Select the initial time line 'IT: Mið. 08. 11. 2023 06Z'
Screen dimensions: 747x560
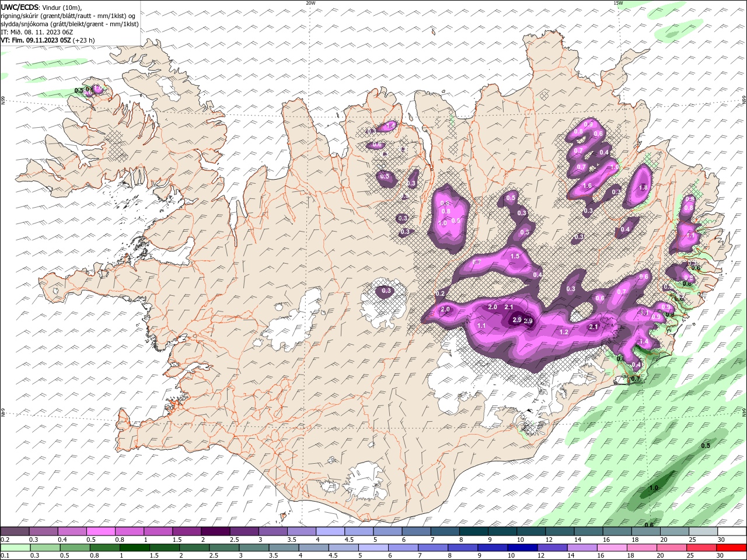(x=37, y=32)
